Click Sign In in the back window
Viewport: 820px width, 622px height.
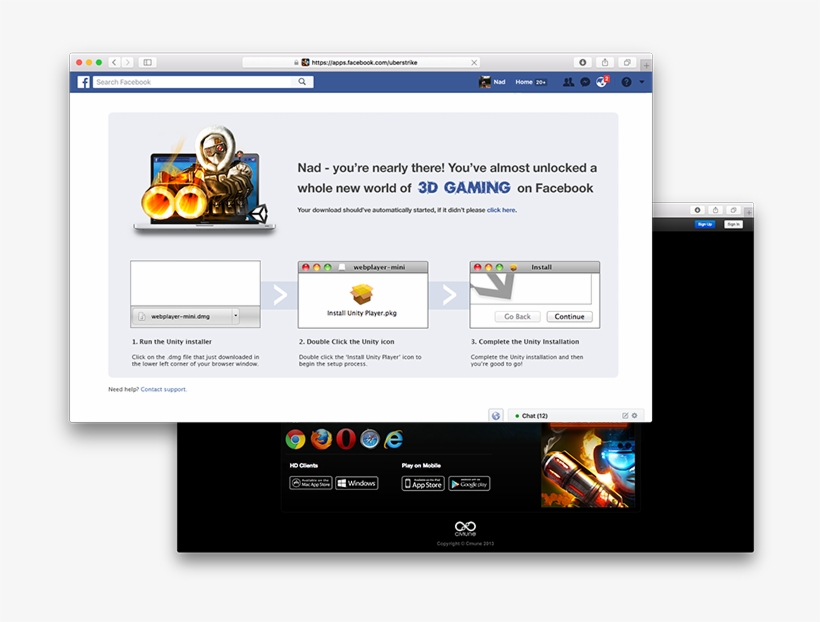(x=733, y=224)
